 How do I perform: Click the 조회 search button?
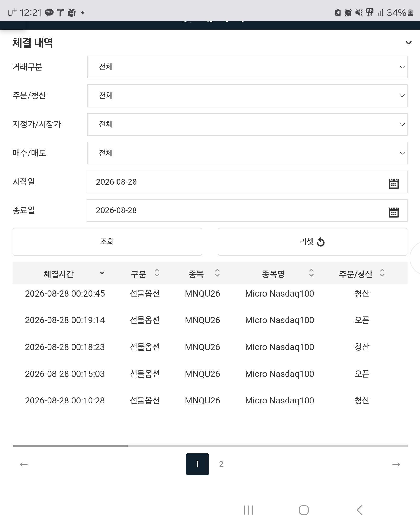click(x=107, y=242)
